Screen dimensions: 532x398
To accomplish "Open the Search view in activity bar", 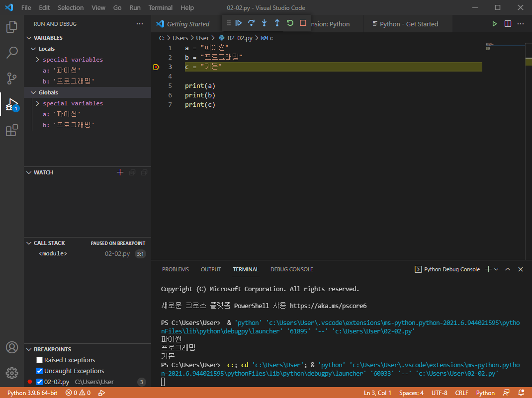I will 12,53.
